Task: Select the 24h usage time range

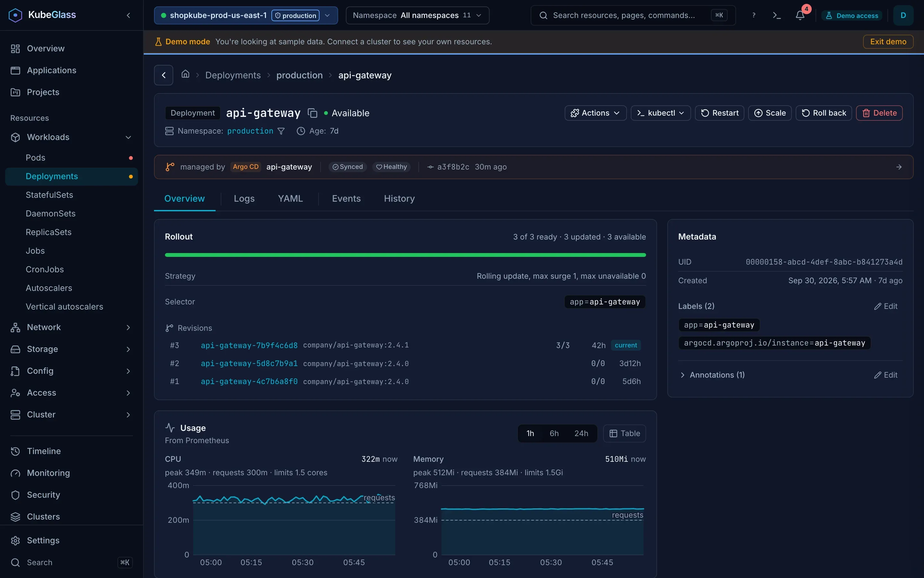Action: (581, 433)
